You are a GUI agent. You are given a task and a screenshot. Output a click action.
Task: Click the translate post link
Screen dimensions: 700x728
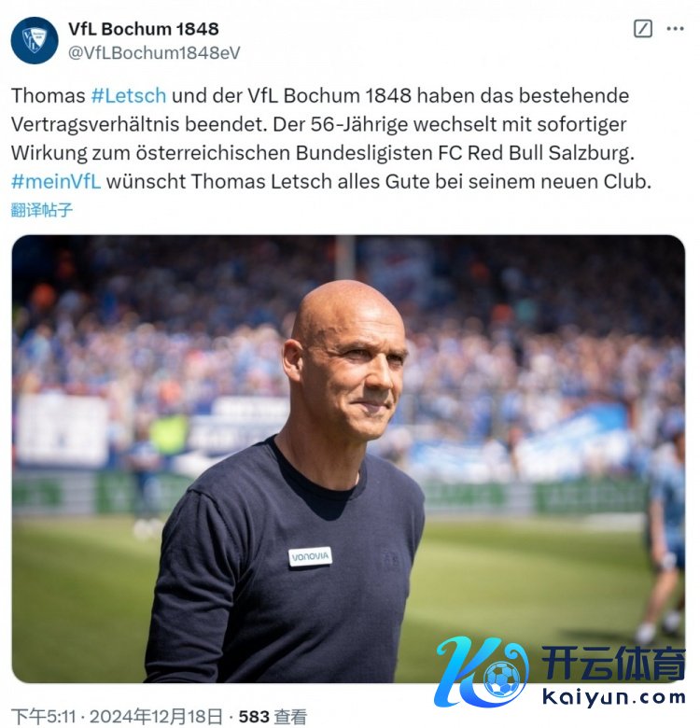click(42, 210)
